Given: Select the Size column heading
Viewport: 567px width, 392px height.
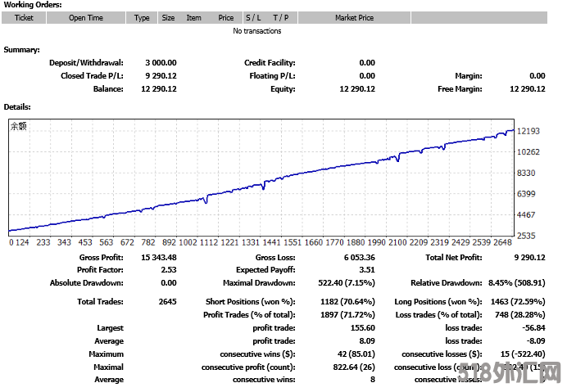Looking at the screenshot, I should [x=168, y=18].
